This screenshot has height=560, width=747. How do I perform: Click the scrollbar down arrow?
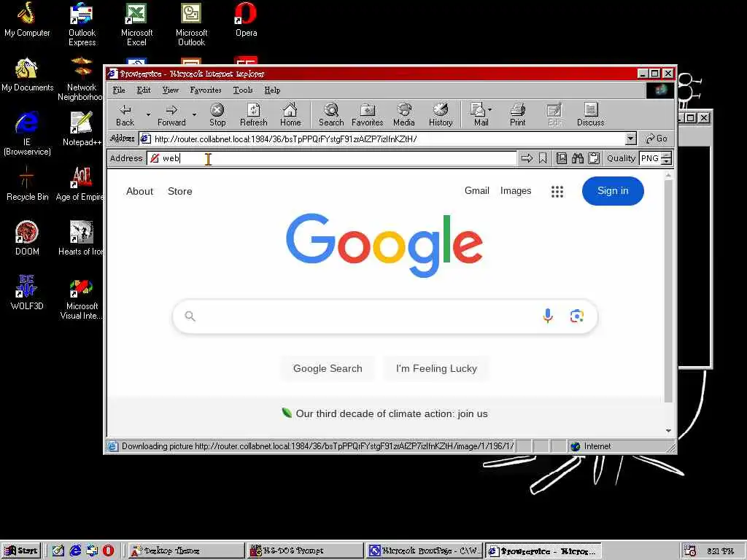668,430
